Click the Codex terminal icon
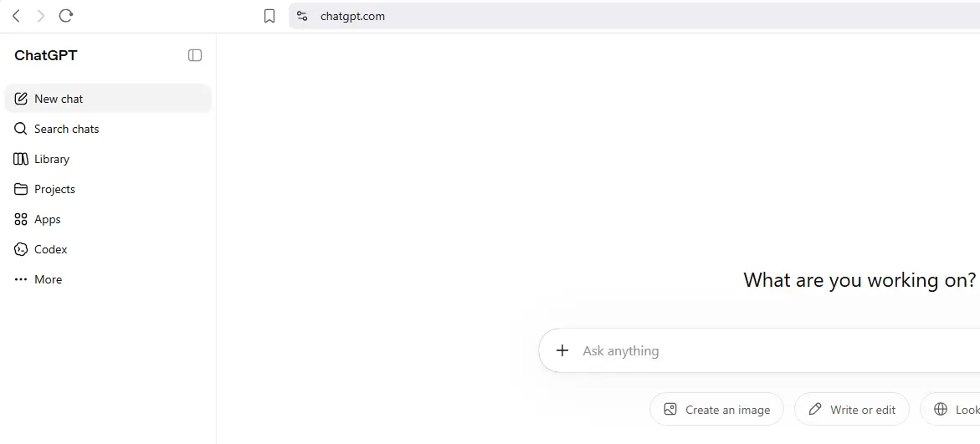This screenshot has height=444, width=980. click(21, 249)
